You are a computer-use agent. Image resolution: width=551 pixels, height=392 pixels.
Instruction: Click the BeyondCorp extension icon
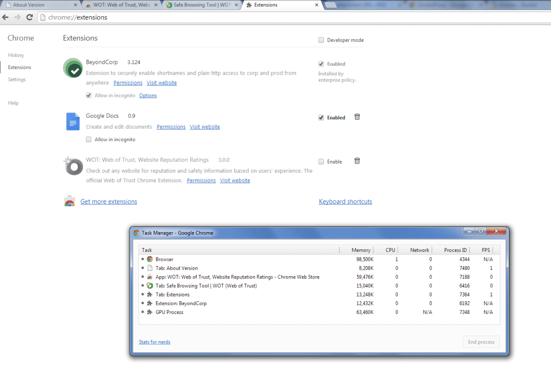click(72, 68)
